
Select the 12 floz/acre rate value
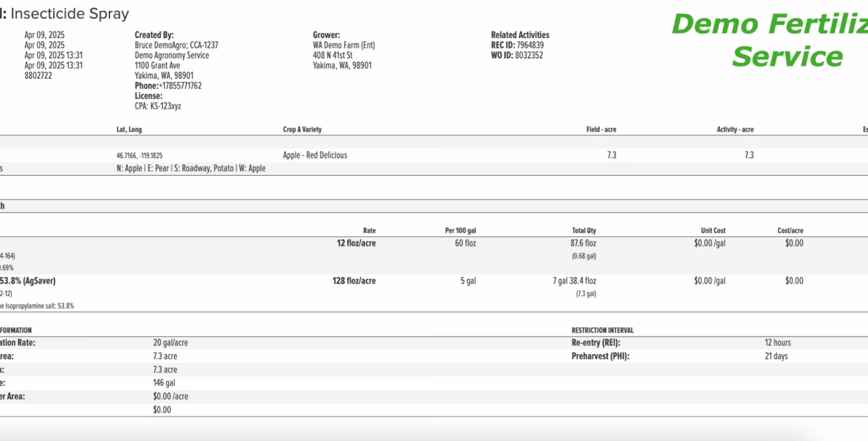coord(356,243)
